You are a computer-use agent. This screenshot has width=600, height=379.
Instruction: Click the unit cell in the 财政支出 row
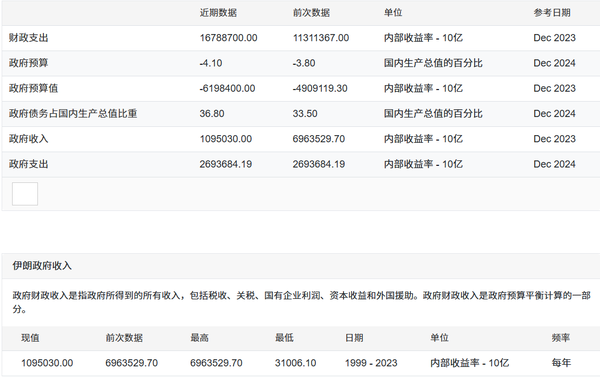[423, 38]
